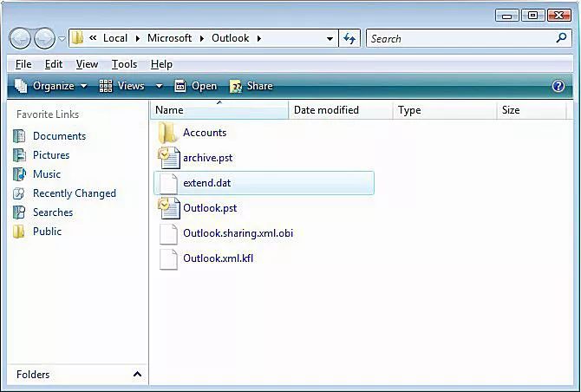Click the archive.pst file name
581x392 pixels.
point(208,158)
